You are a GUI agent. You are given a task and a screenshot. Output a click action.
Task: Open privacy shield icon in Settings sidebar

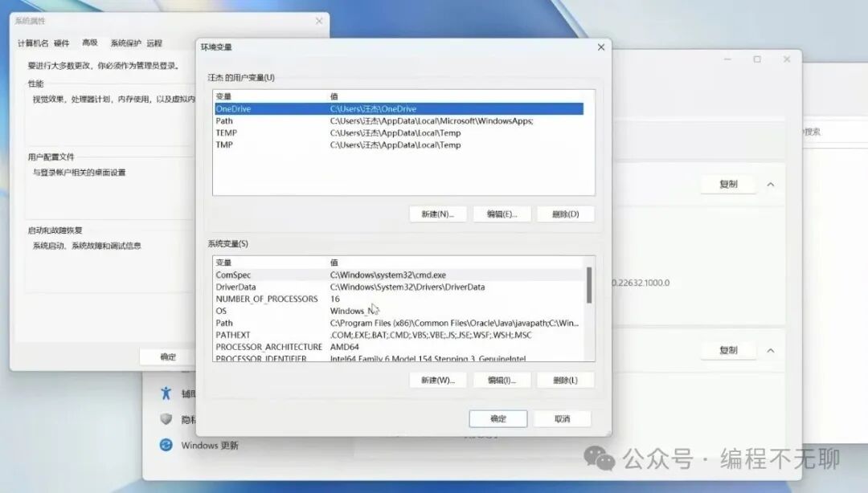point(166,419)
